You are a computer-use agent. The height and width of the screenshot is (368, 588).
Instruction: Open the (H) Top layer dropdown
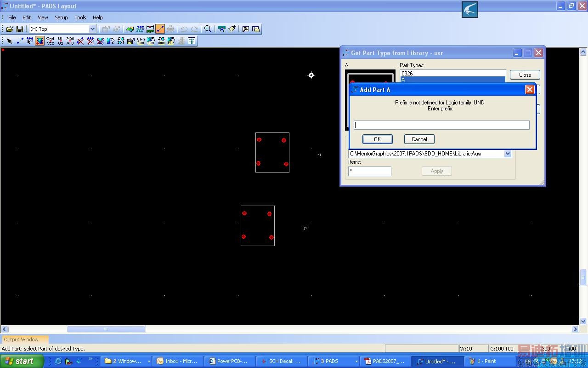point(92,29)
